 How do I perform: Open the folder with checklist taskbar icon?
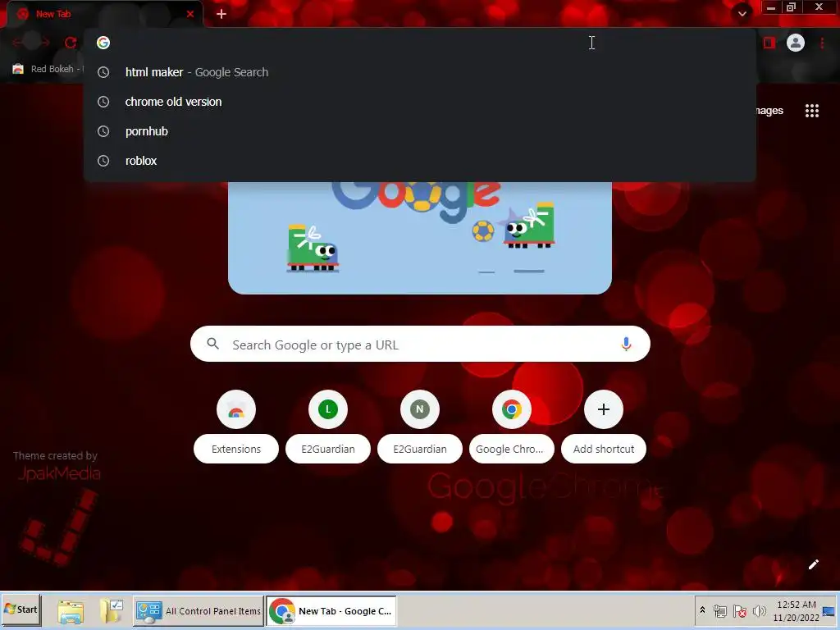click(x=112, y=610)
